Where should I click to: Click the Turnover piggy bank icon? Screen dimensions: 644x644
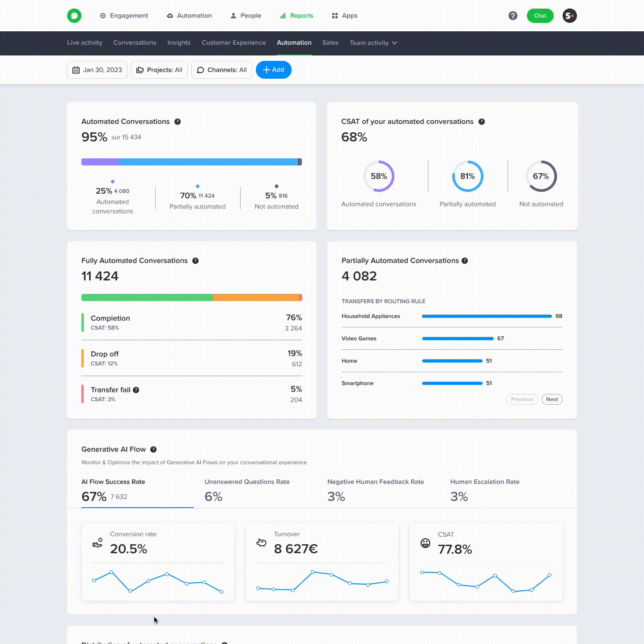click(x=261, y=543)
